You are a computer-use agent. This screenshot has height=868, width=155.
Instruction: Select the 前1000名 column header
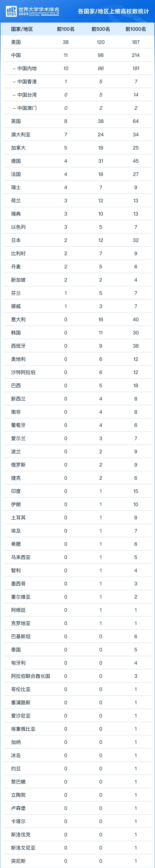pos(135,29)
